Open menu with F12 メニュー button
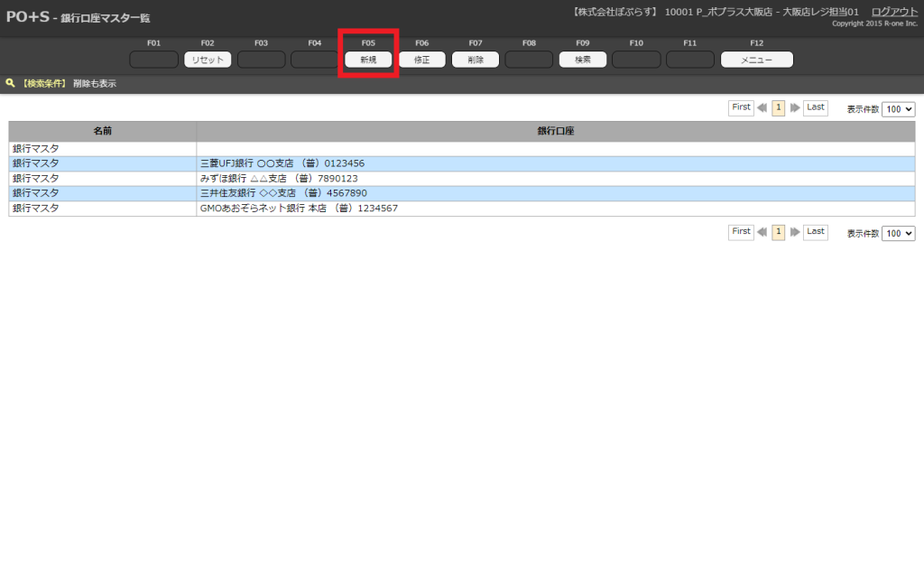 coord(756,60)
